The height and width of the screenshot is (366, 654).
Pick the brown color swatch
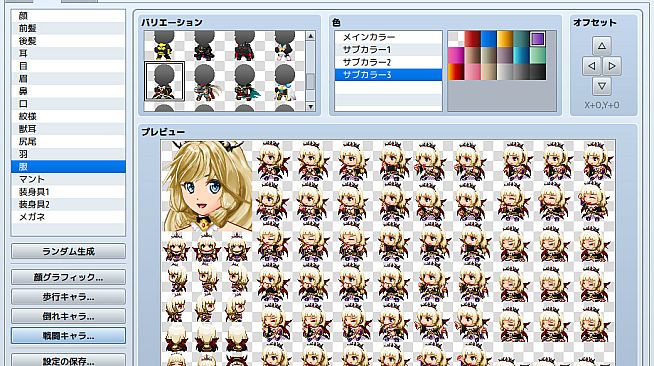(472, 55)
